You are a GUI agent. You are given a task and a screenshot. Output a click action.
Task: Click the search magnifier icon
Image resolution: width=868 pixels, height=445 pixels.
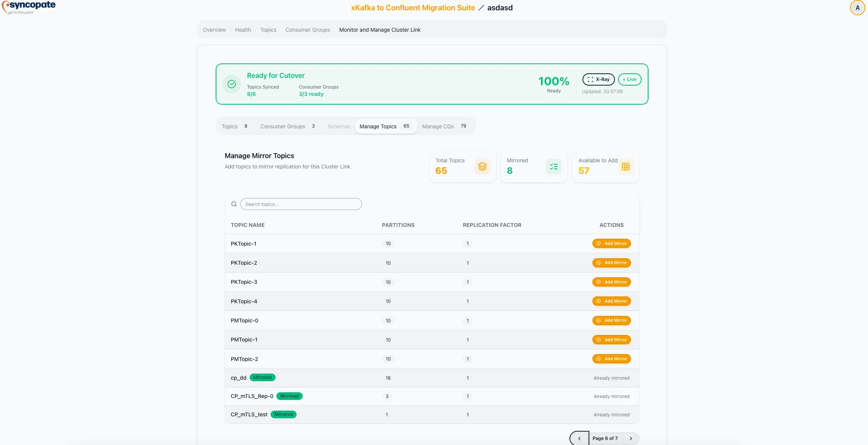point(234,204)
